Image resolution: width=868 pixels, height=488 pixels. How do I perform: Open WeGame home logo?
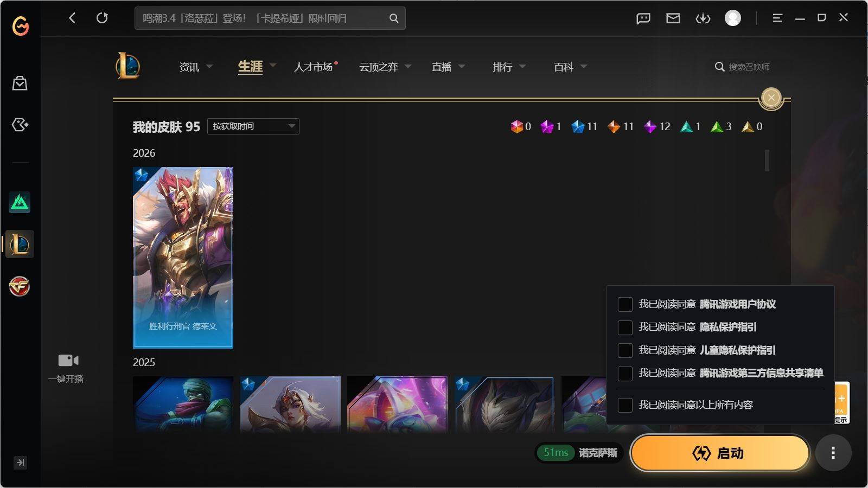[x=21, y=25]
